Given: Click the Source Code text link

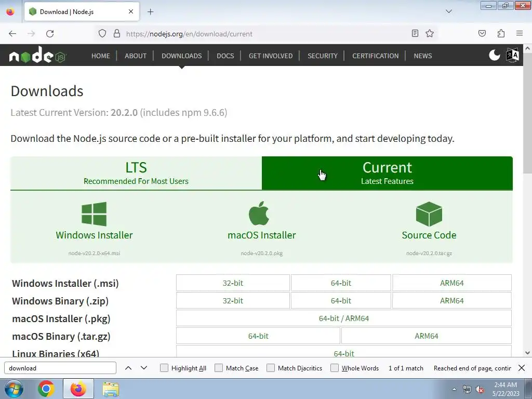Looking at the screenshot, I should [429, 235].
